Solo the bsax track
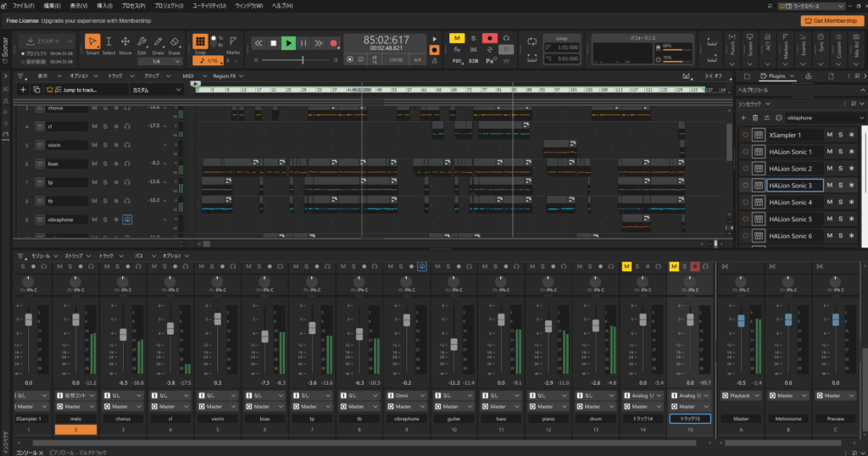 click(105, 164)
